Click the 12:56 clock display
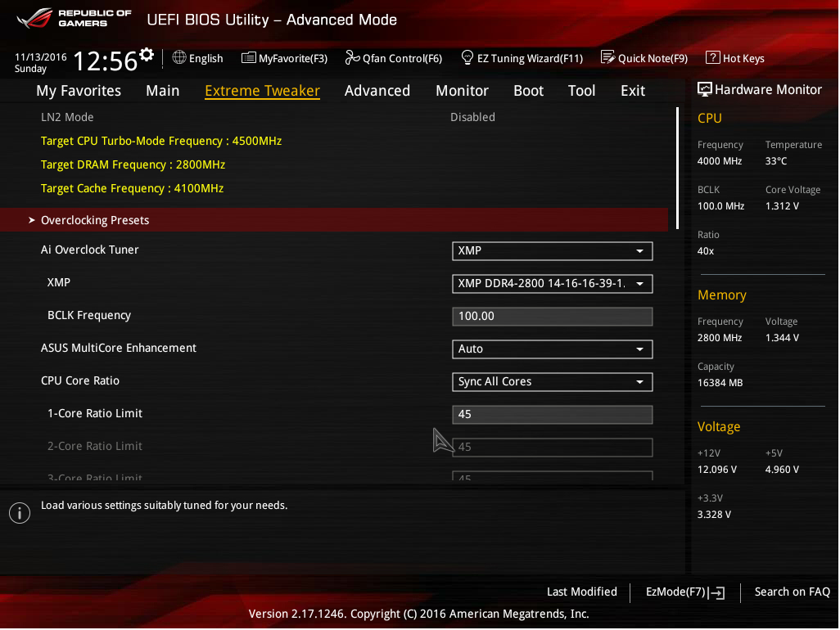This screenshot has height=630, width=840. pyautogui.click(x=106, y=61)
